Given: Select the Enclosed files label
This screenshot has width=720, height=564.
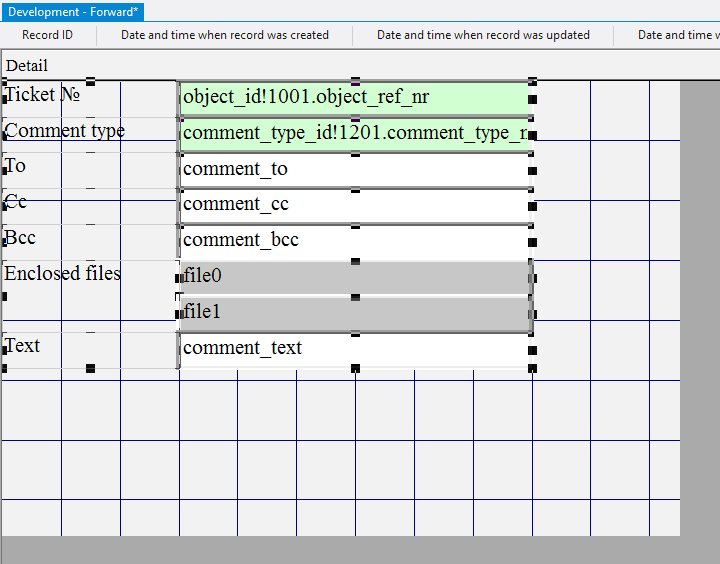Looking at the screenshot, I should [x=62, y=274].
